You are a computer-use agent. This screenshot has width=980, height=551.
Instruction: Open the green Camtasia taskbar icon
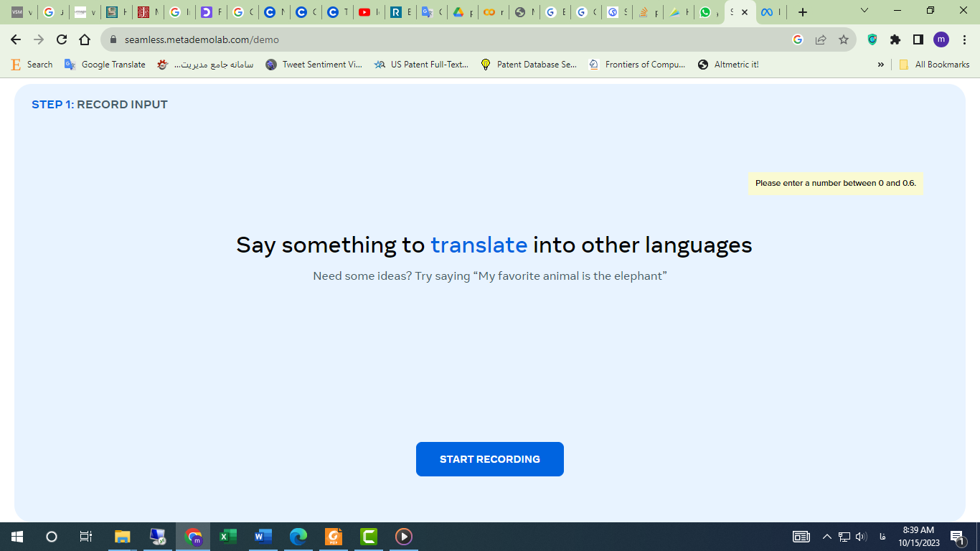[369, 537]
